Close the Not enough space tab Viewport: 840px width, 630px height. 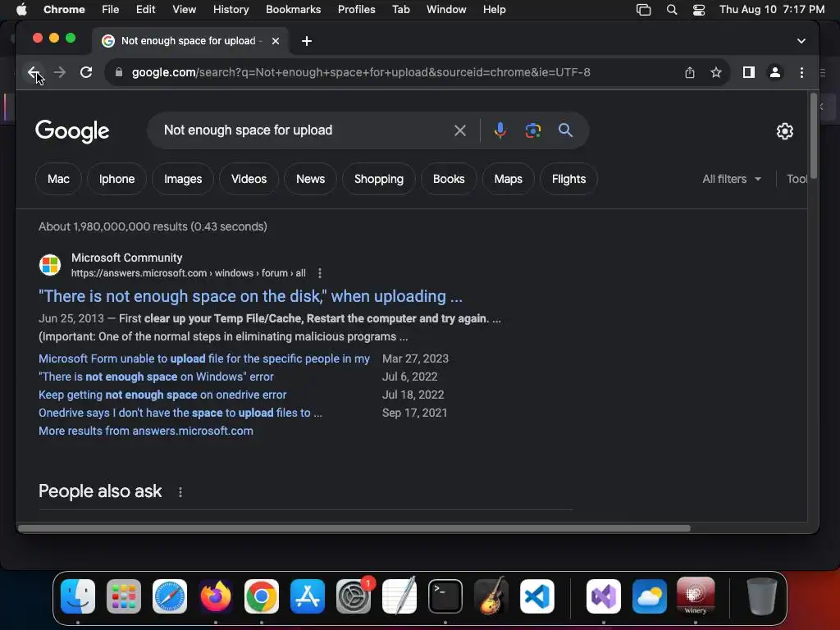pyautogui.click(x=276, y=41)
